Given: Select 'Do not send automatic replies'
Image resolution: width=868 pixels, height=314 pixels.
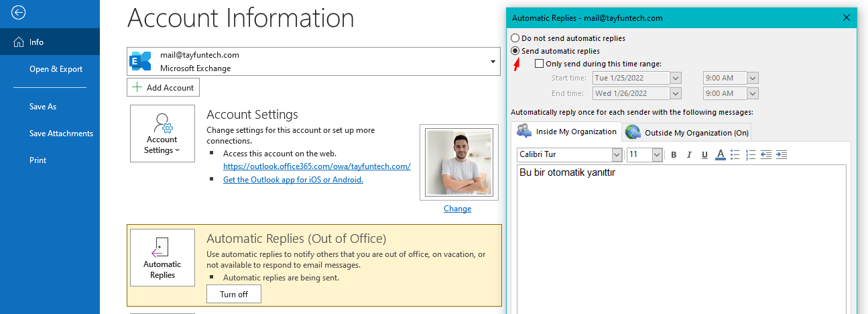Looking at the screenshot, I should (x=515, y=38).
